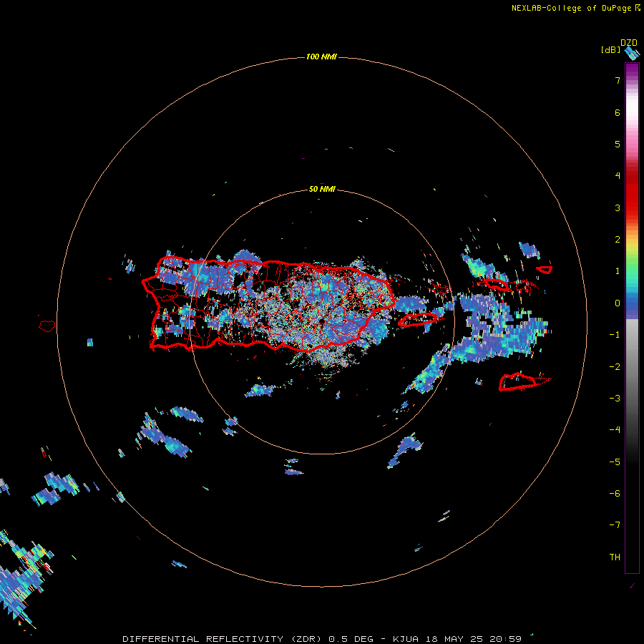
Task: Click the -1 dB tick label on the scale
Action: tap(615, 335)
